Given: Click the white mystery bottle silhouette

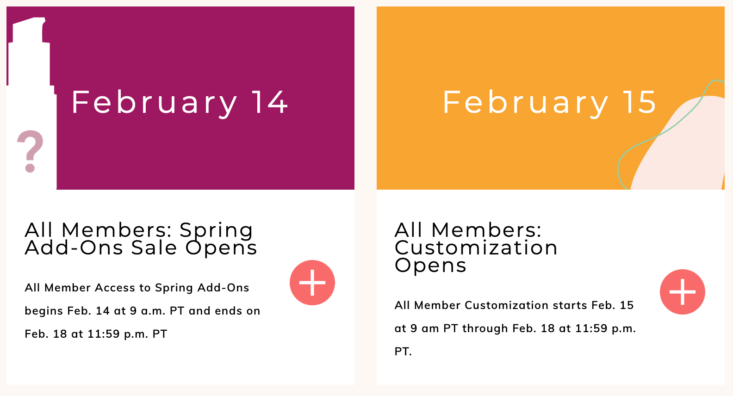Looking at the screenshot, I should 31,103.
